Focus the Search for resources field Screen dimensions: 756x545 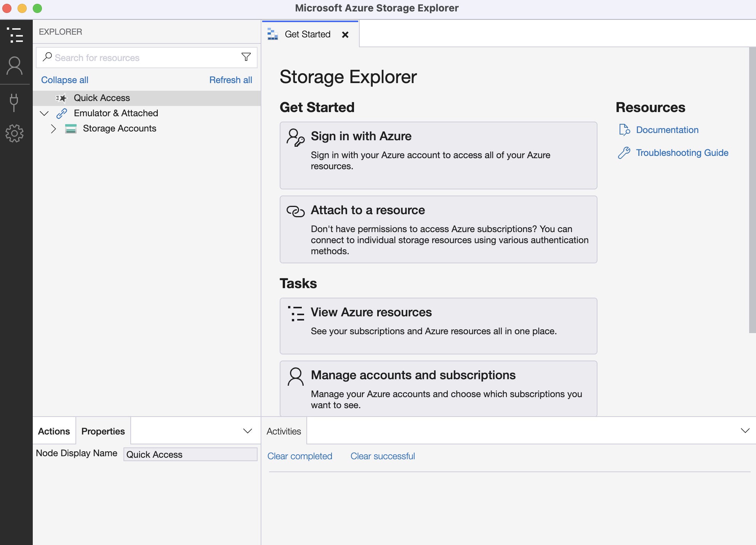click(x=147, y=58)
